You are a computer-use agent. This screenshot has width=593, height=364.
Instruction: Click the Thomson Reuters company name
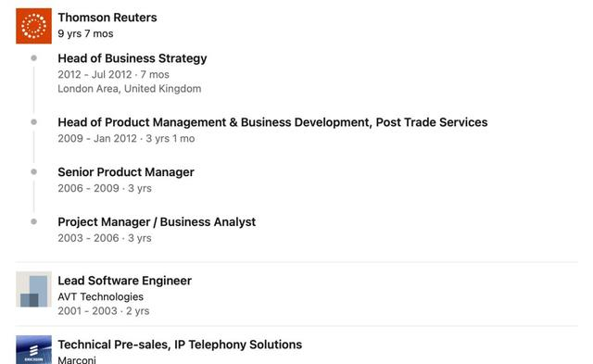coord(107,18)
